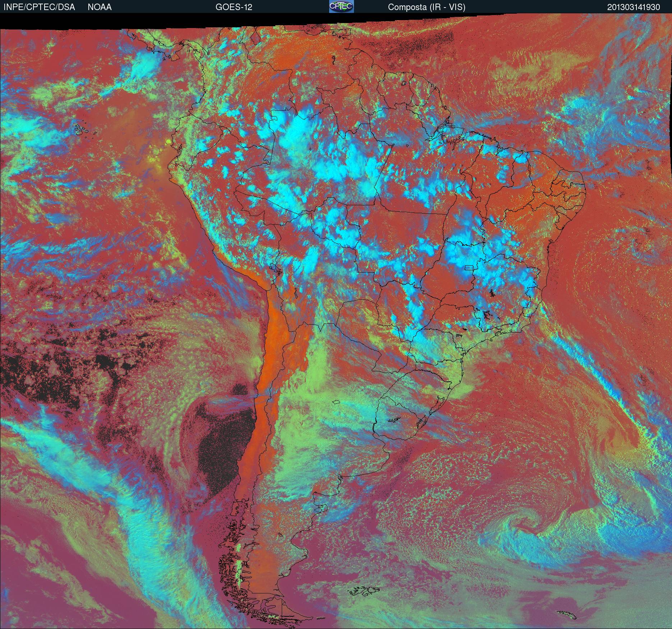Click the GOES-12 satellite label
This screenshot has width=672, height=629.
[x=234, y=7]
